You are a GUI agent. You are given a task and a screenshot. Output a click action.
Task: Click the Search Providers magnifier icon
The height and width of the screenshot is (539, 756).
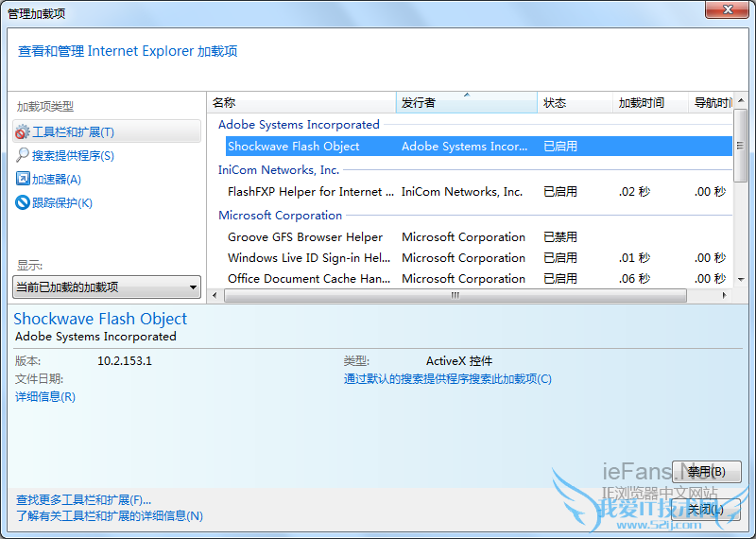coord(22,155)
